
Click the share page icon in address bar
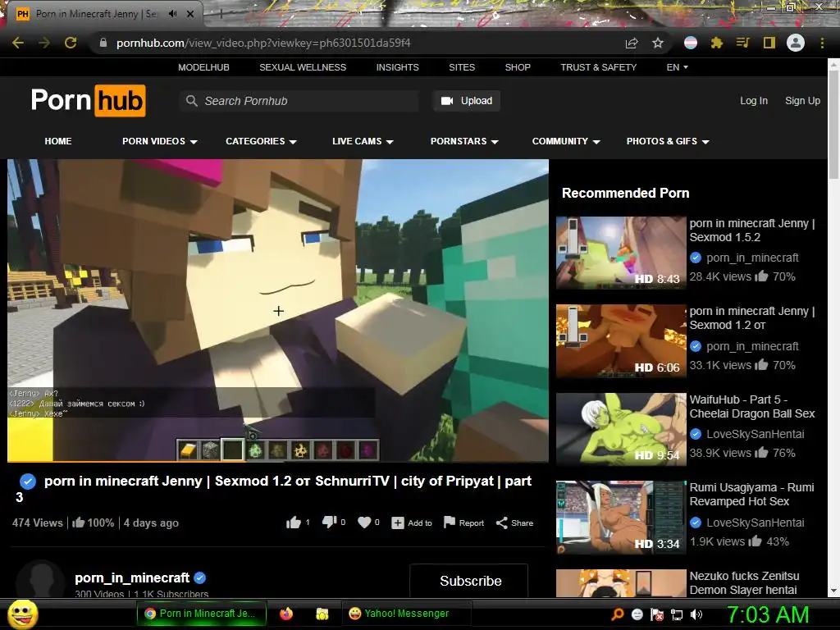tap(632, 43)
